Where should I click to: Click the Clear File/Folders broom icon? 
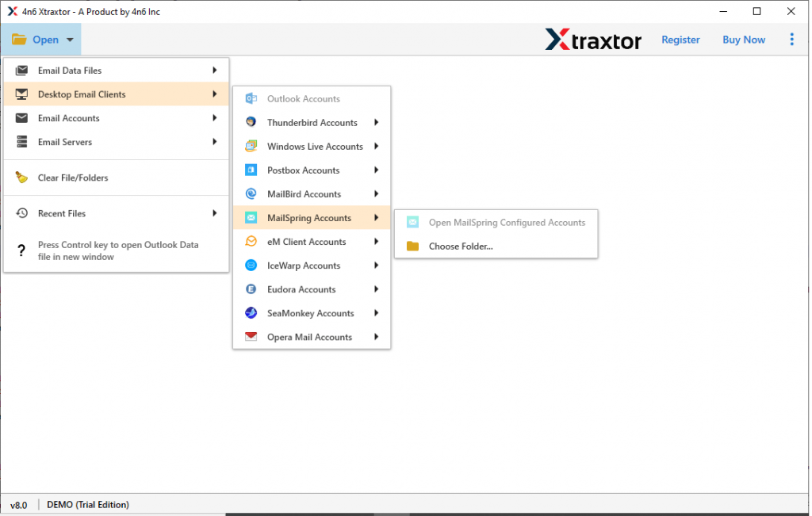pyautogui.click(x=21, y=177)
